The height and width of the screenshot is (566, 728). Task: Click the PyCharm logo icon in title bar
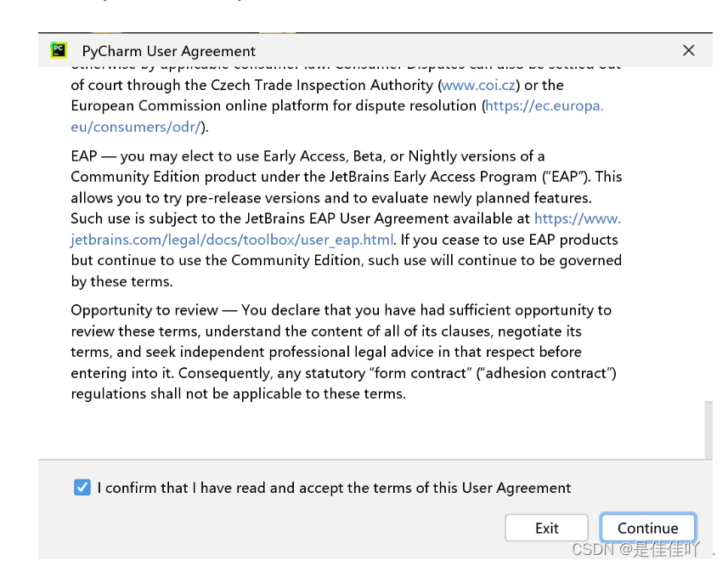(59, 50)
